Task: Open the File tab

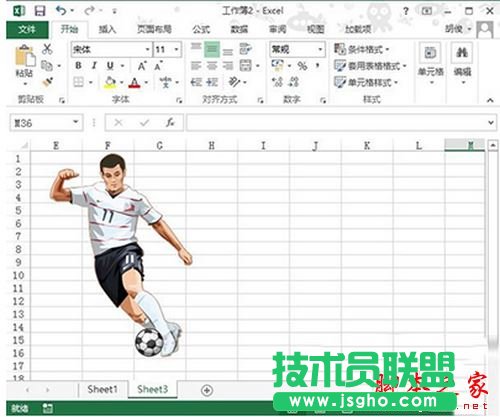Action: click(27, 30)
